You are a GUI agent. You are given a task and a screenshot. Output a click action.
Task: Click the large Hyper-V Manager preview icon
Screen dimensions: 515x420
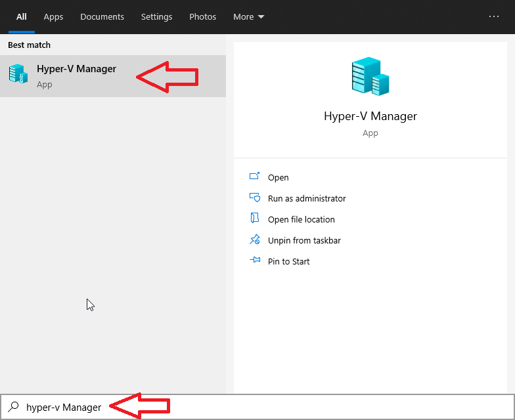point(370,76)
